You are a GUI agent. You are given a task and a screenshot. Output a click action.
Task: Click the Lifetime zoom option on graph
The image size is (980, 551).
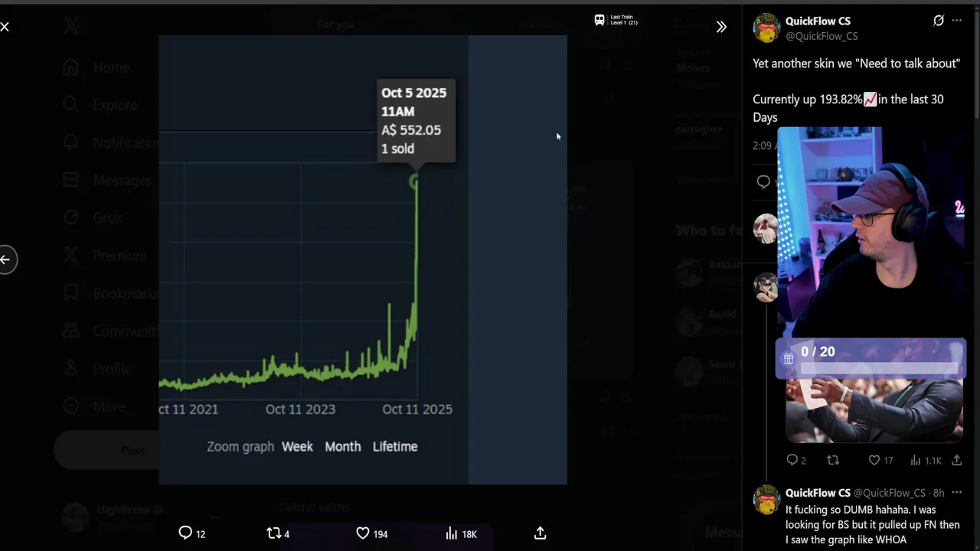coord(395,446)
